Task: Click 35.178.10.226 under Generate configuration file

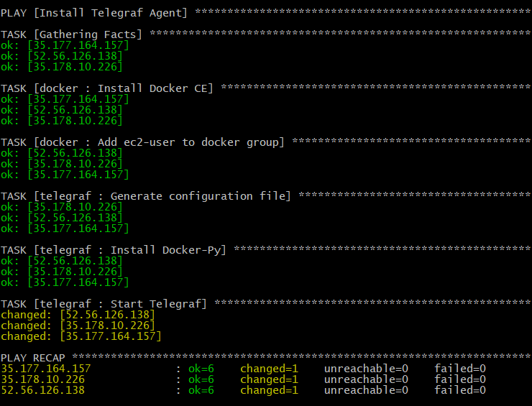Action: click(x=61, y=207)
